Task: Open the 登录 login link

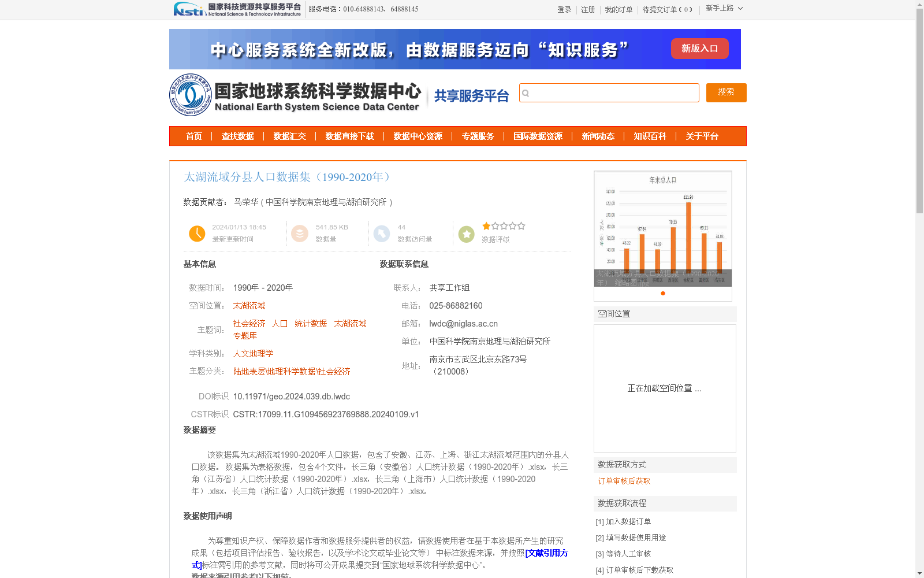Action: [564, 9]
